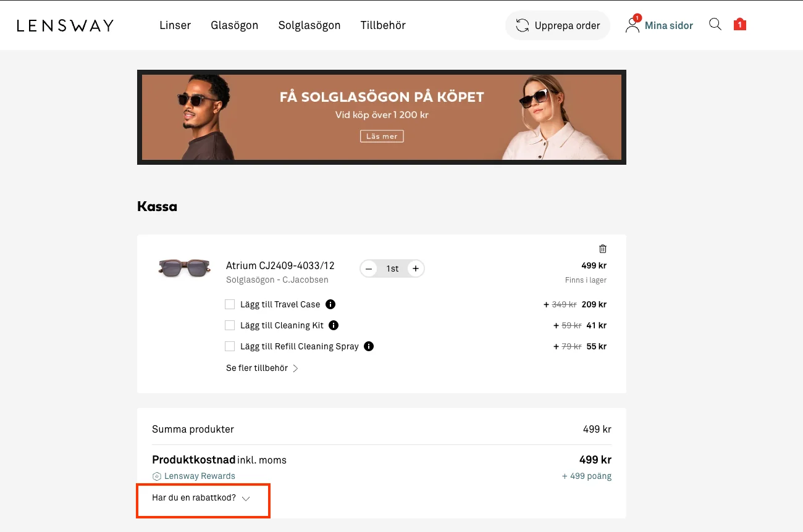The height and width of the screenshot is (532, 803).
Task: Click the 55 kr Refill Spray price
Action: click(x=597, y=346)
